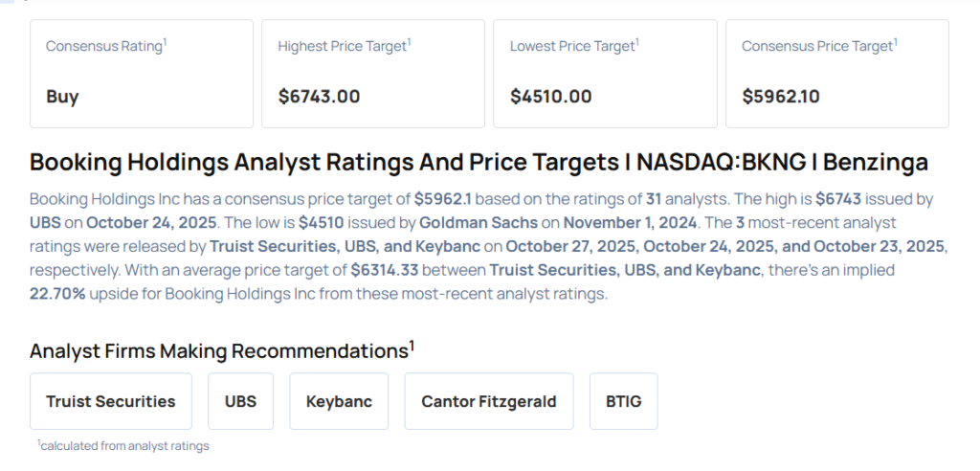Image resolution: width=980 pixels, height=471 pixels.
Task: Click the November 1, 2024 date
Action: click(606, 223)
